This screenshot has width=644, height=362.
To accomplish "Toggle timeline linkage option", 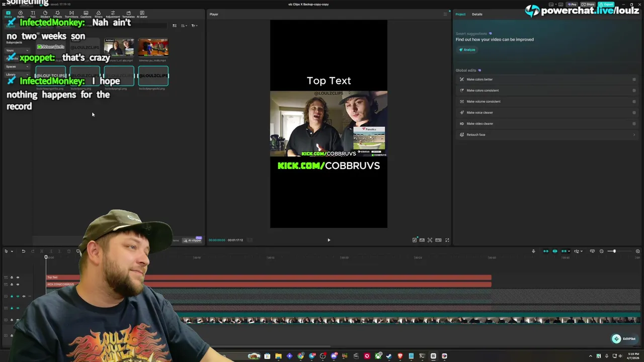I will [x=565, y=251].
